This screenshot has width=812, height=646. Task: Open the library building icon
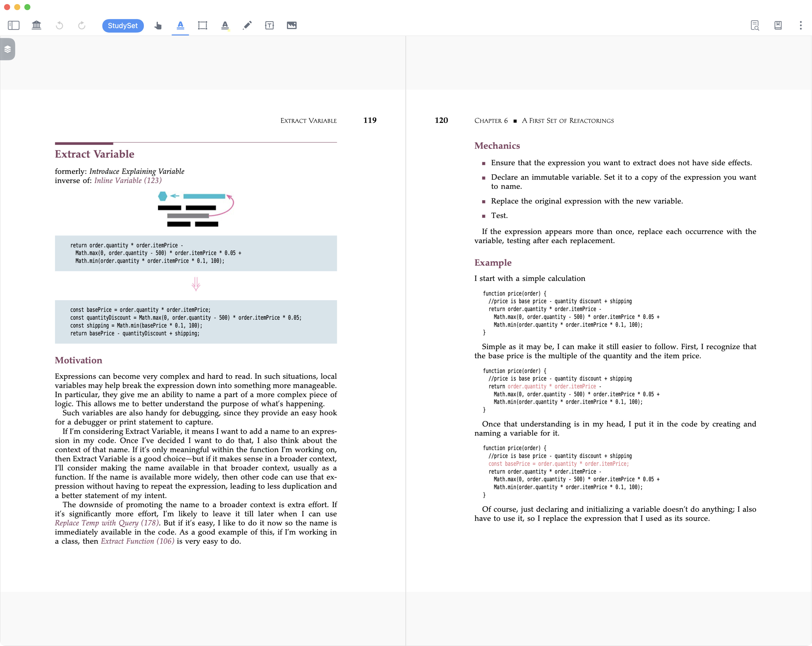pos(36,25)
